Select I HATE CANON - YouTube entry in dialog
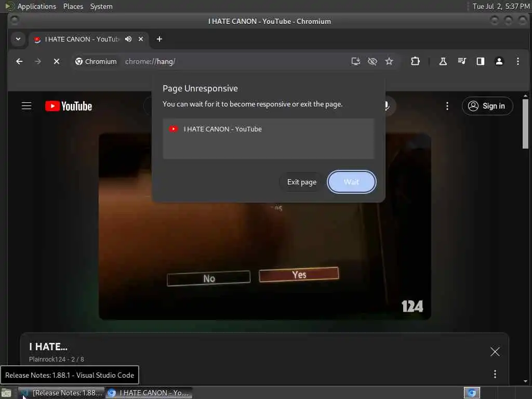The image size is (532, 399). 269,129
